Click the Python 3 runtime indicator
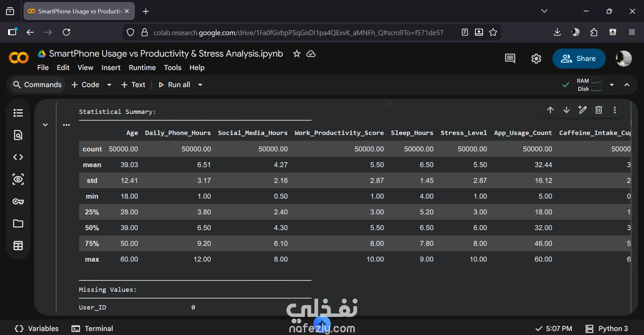This screenshot has height=335, width=644. [x=607, y=329]
